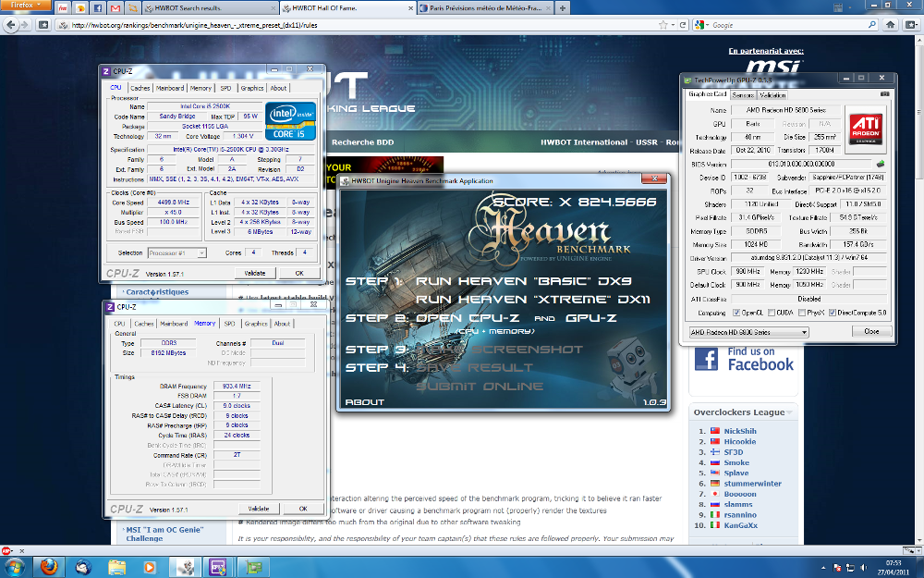Screen dimensions: 924x578
Task: Click the ATI Radeon logo in GPU-Z
Action: point(866,128)
